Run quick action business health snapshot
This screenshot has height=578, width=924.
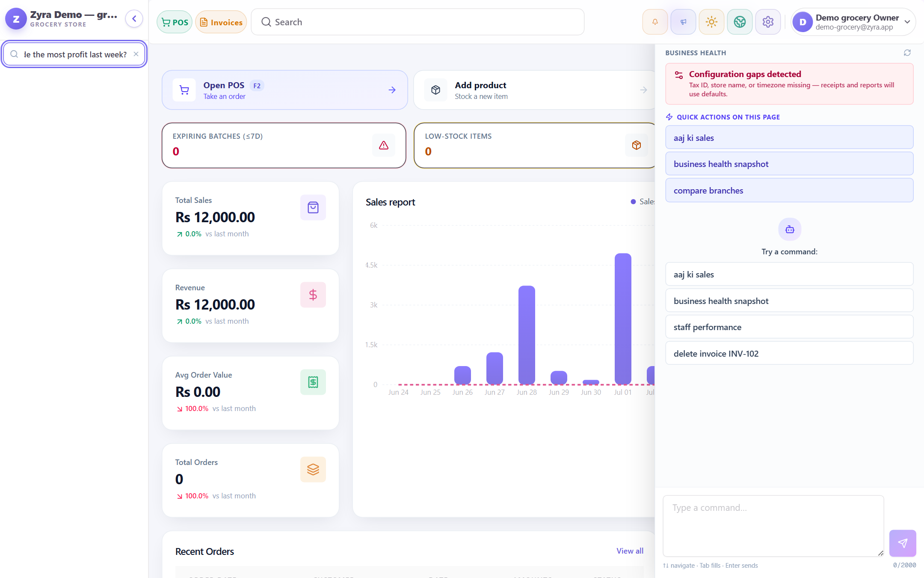[x=789, y=164]
